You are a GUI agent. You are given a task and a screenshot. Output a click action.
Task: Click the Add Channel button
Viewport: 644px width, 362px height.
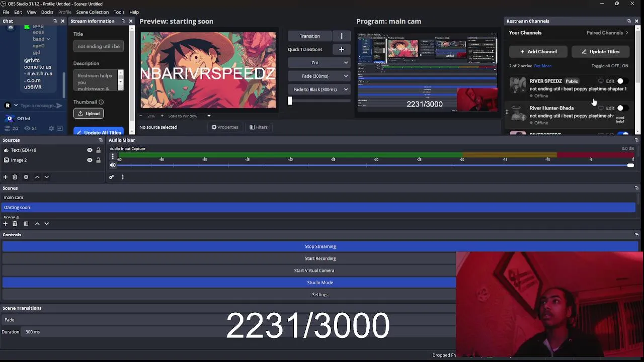(x=538, y=52)
